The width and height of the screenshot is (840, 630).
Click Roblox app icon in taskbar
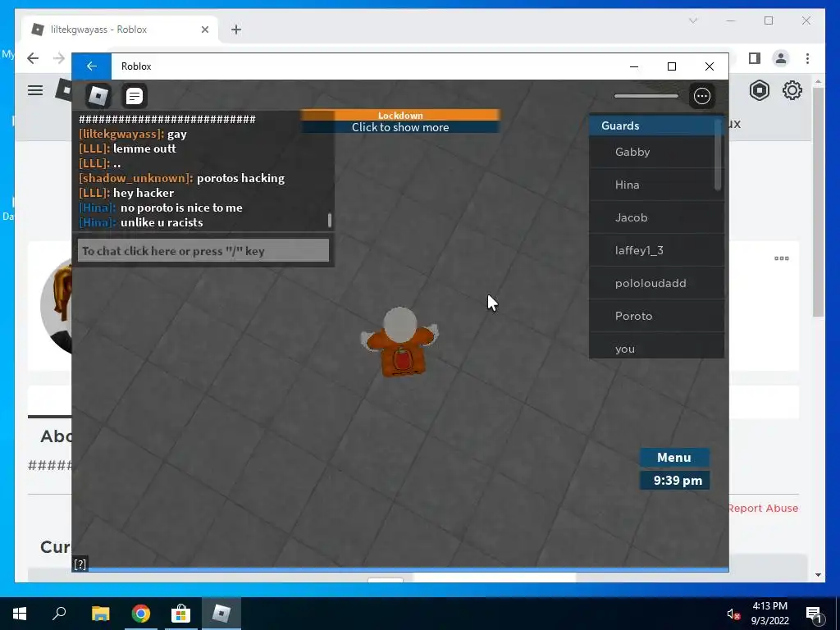(x=221, y=614)
